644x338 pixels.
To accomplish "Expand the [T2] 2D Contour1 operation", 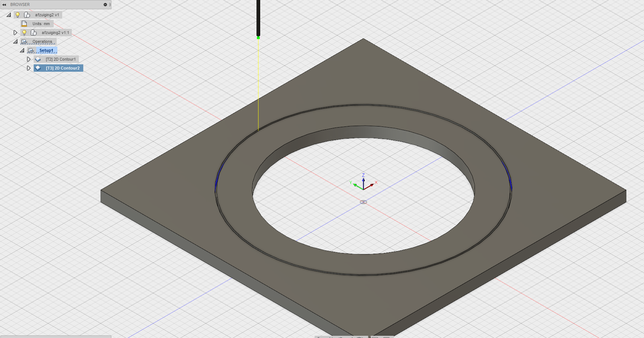I will click(x=29, y=59).
